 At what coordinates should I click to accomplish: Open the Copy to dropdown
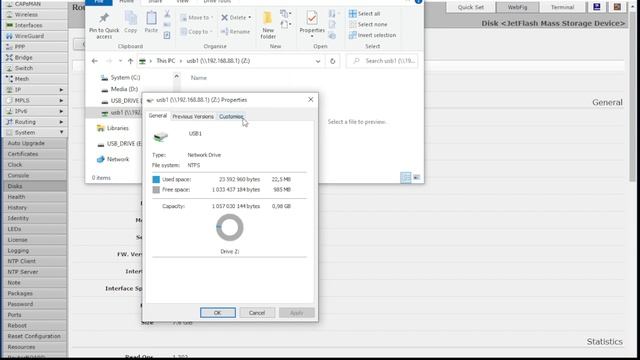click(x=196, y=31)
